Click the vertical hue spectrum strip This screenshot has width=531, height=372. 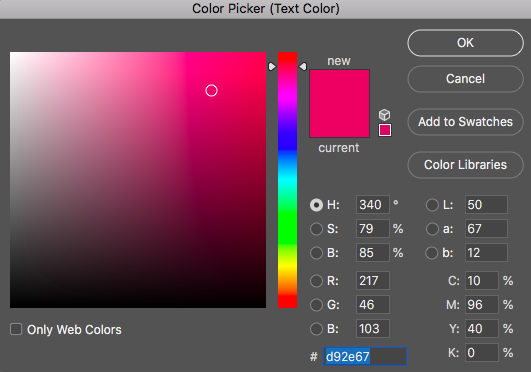tap(288, 180)
